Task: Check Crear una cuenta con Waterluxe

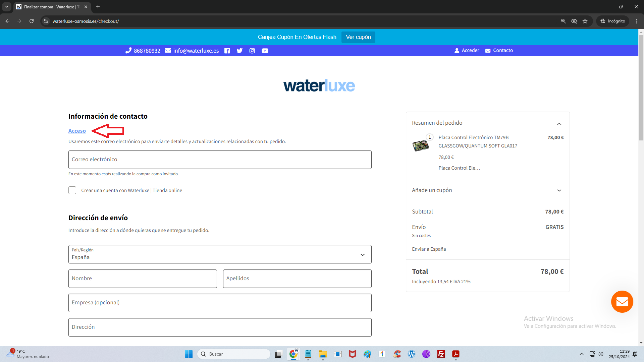Action: click(72, 190)
